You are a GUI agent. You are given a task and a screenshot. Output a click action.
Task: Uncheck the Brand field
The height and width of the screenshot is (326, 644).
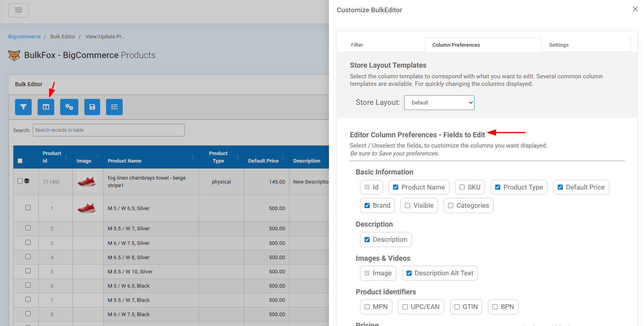click(x=367, y=205)
